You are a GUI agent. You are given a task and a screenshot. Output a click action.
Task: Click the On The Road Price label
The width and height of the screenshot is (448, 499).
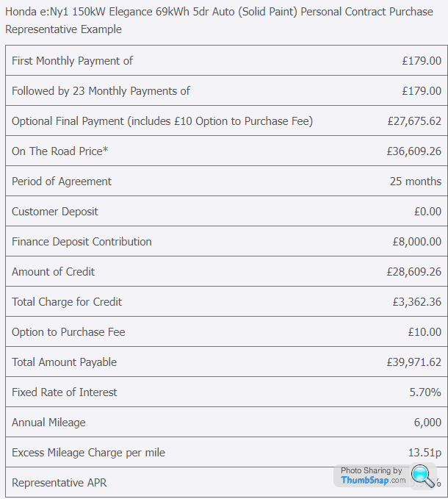(x=59, y=151)
